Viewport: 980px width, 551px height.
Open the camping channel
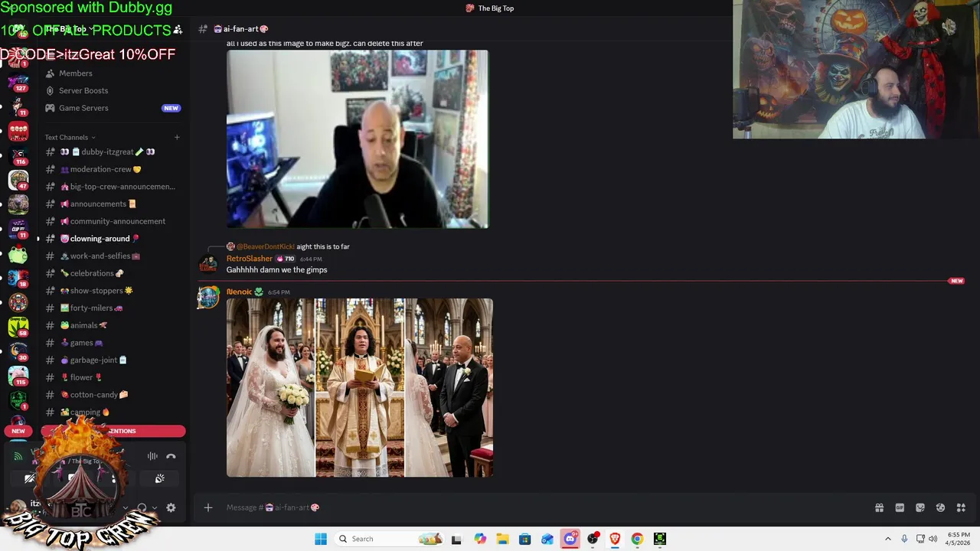coord(113,412)
